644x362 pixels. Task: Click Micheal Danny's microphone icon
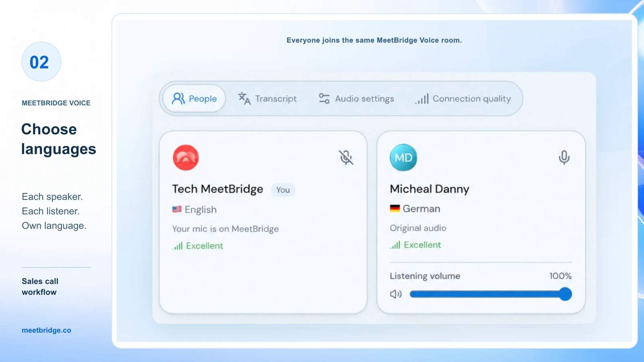tap(564, 157)
